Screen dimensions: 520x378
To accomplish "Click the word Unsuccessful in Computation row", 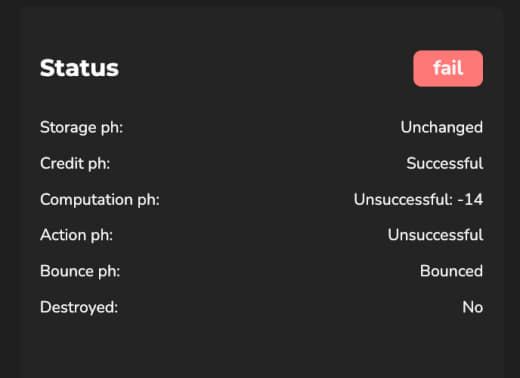I will pos(403,199).
